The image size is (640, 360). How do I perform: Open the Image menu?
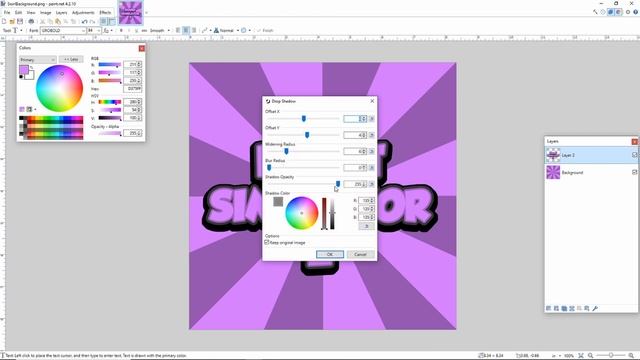(46, 13)
